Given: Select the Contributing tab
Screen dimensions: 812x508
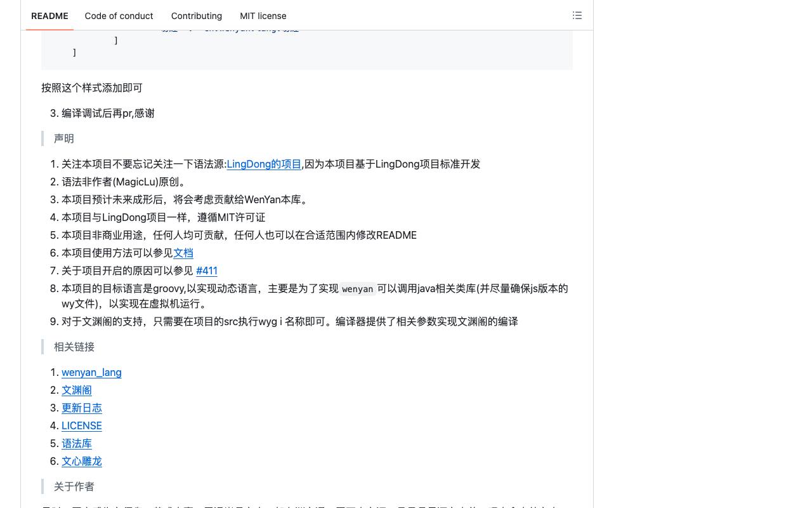Looking at the screenshot, I should tap(197, 16).
